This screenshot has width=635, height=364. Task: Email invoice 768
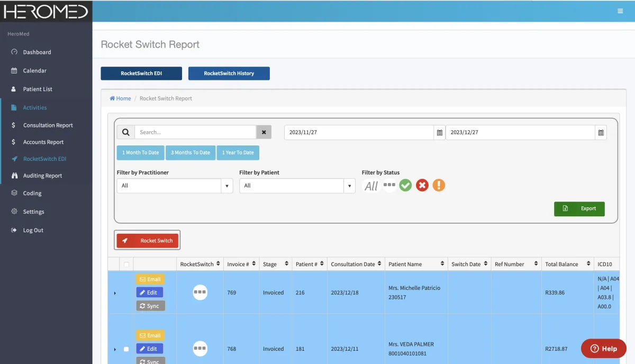click(x=150, y=335)
